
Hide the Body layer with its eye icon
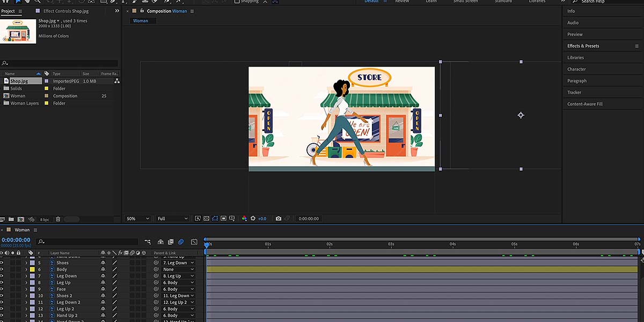click(x=2, y=269)
